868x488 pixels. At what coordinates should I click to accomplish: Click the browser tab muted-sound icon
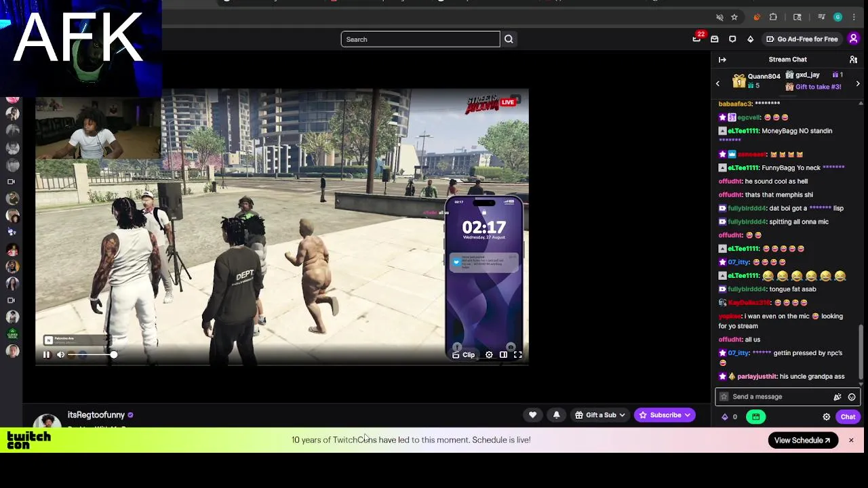pos(719,17)
